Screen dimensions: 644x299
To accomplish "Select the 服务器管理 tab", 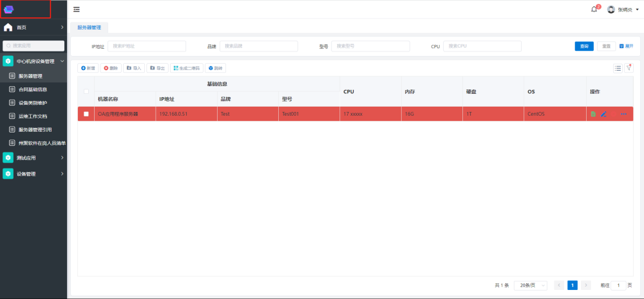I will [x=89, y=28].
